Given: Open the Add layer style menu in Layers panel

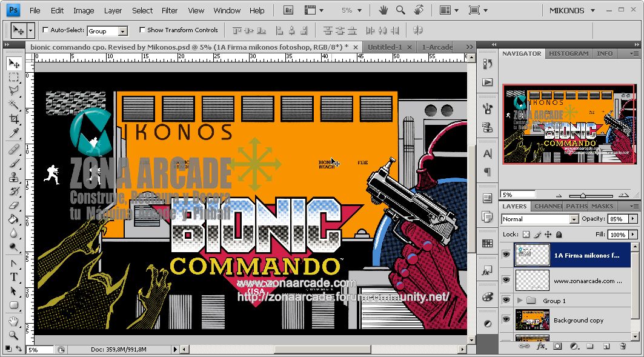Looking at the screenshot, I should [542, 346].
